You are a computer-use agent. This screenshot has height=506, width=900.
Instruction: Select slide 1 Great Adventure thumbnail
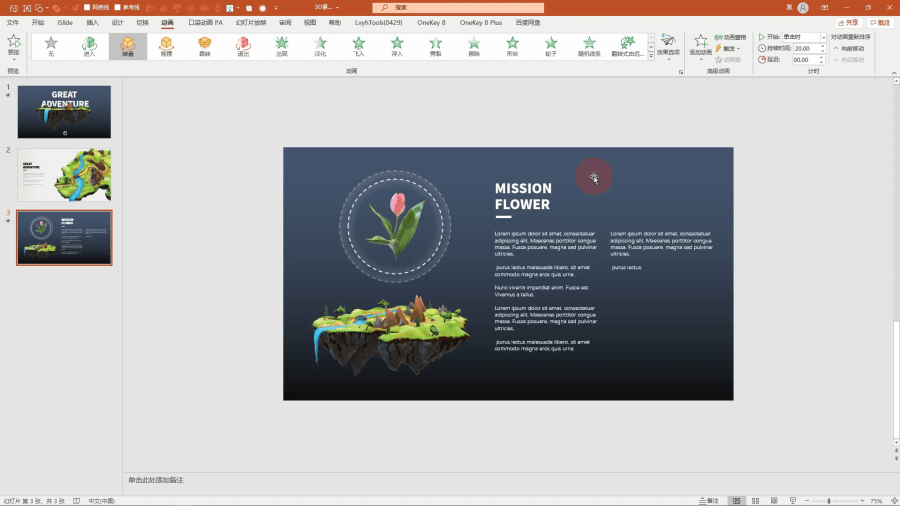[64, 112]
